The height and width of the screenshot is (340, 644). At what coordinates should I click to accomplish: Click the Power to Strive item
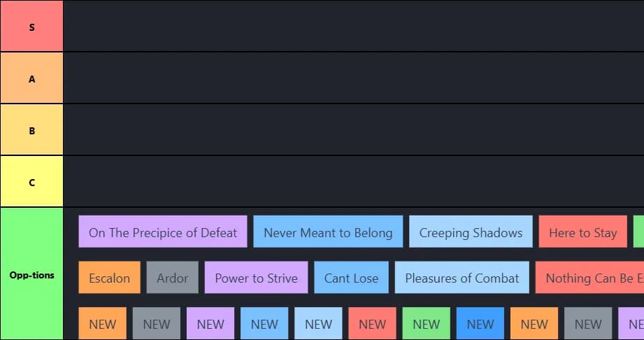point(256,278)
